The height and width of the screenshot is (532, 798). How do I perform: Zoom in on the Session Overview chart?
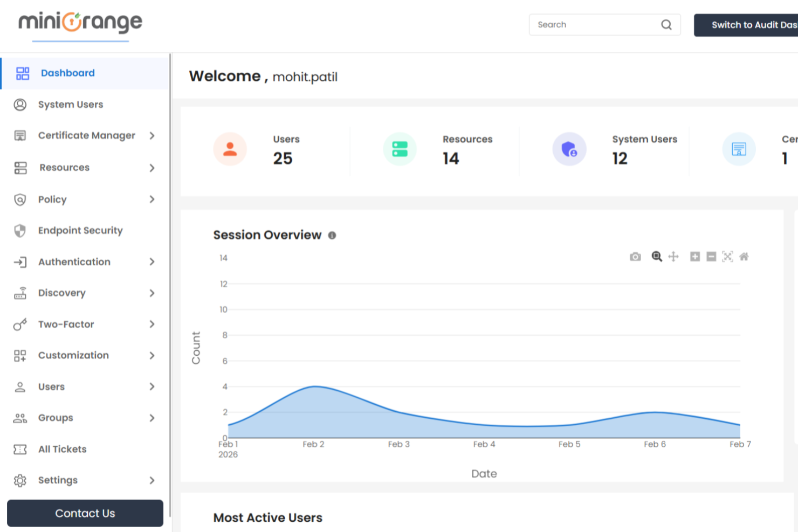695,257
